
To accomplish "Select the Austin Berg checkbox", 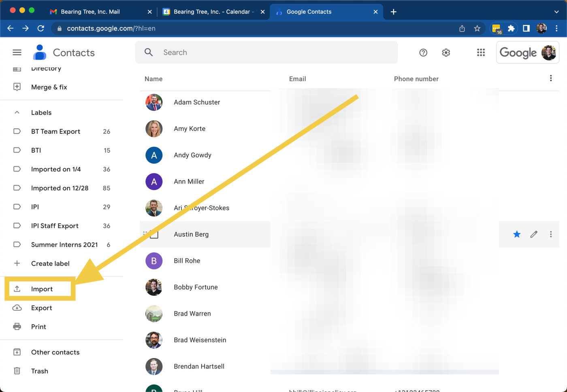I will tap(154, 234).
